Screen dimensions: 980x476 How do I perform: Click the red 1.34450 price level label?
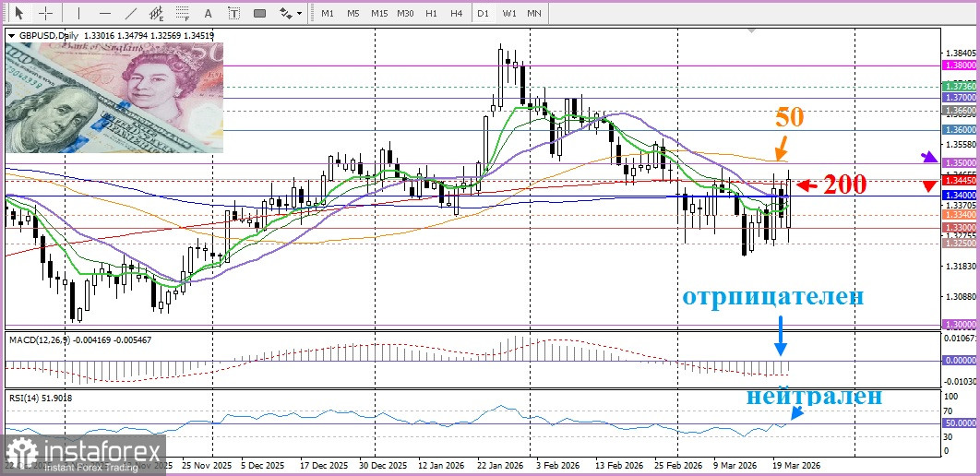pyautogui.click(x=959, y=181)
